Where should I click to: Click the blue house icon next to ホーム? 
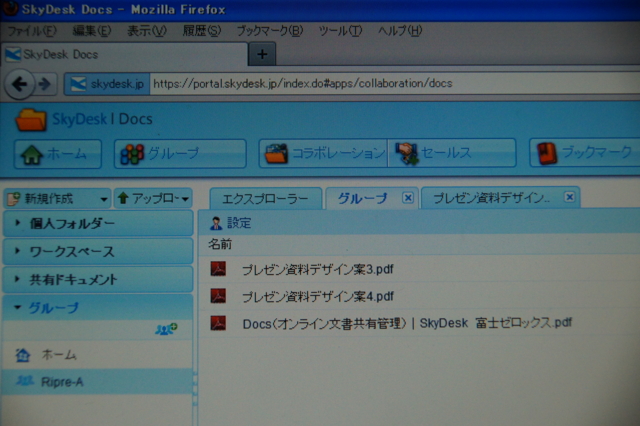23,355
